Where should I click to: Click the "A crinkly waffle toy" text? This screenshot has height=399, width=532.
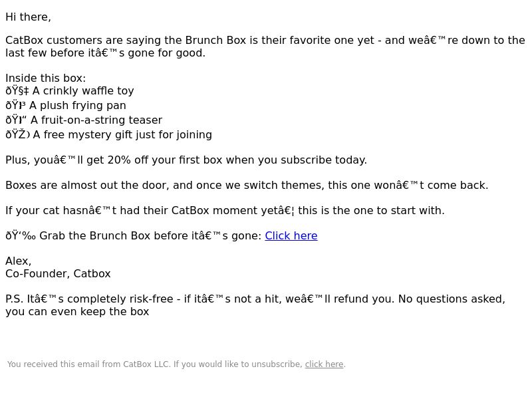click(x=83, y=91)
